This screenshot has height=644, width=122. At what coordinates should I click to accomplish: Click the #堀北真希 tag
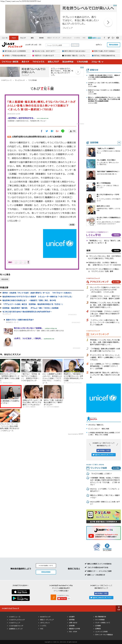[5, 279]
